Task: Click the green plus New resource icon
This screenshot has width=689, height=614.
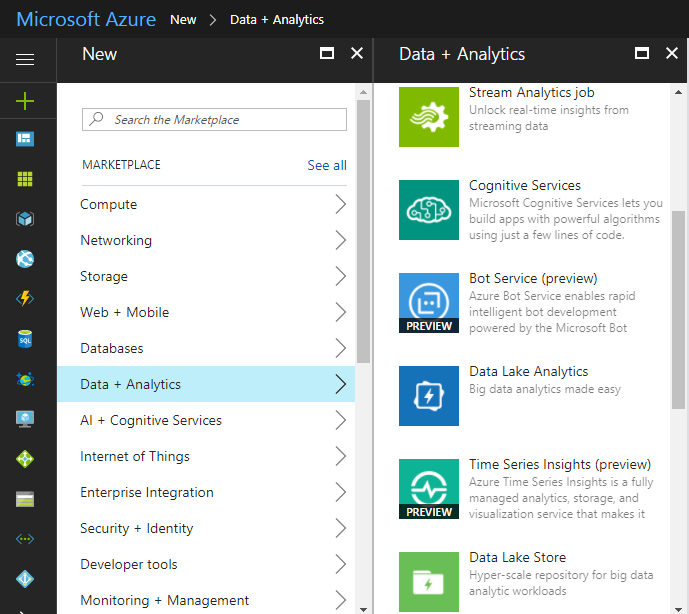Action: click(25, 100)
